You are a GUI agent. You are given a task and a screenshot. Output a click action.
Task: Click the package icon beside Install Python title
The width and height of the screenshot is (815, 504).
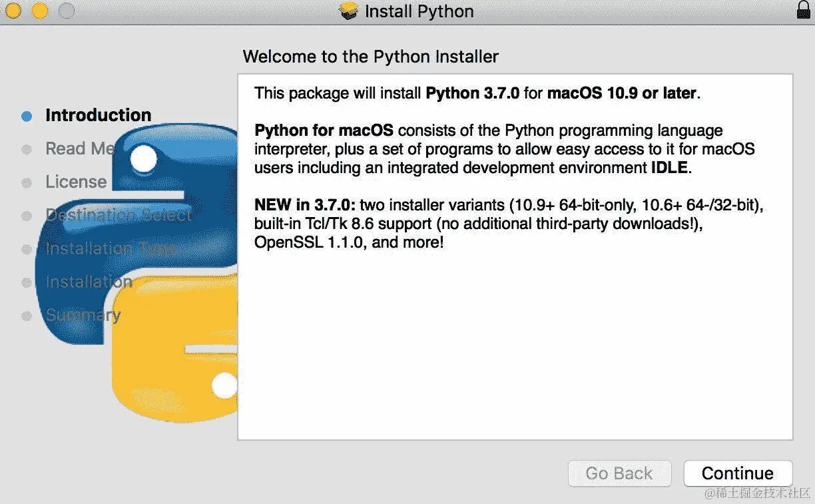(x=350, y=11)
